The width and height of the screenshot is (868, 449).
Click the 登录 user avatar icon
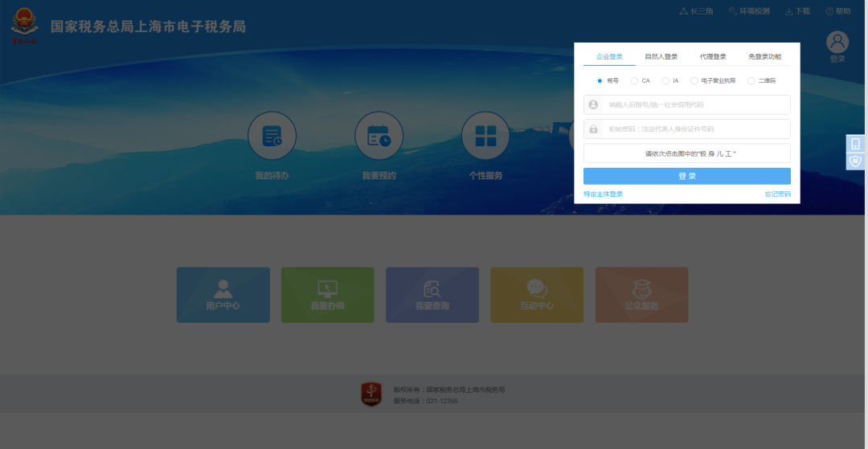pyautogui.click(x=837, y=43)
